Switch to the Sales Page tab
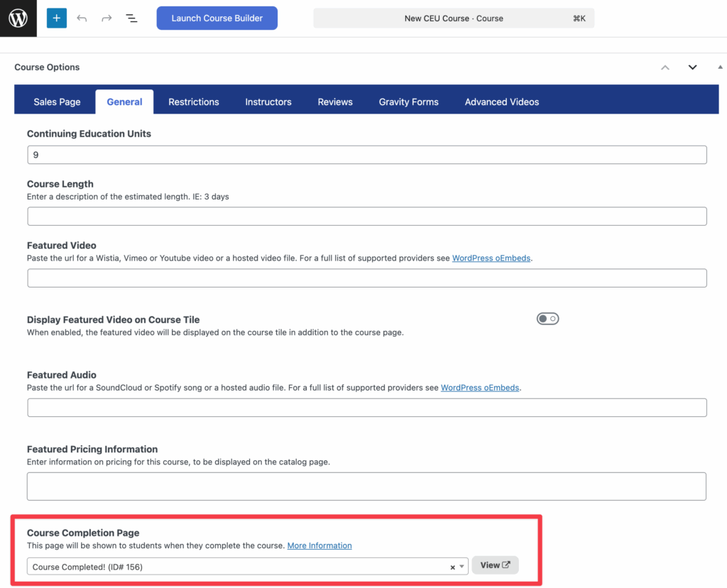The image size is (727, 588). [x=57, y=102]
